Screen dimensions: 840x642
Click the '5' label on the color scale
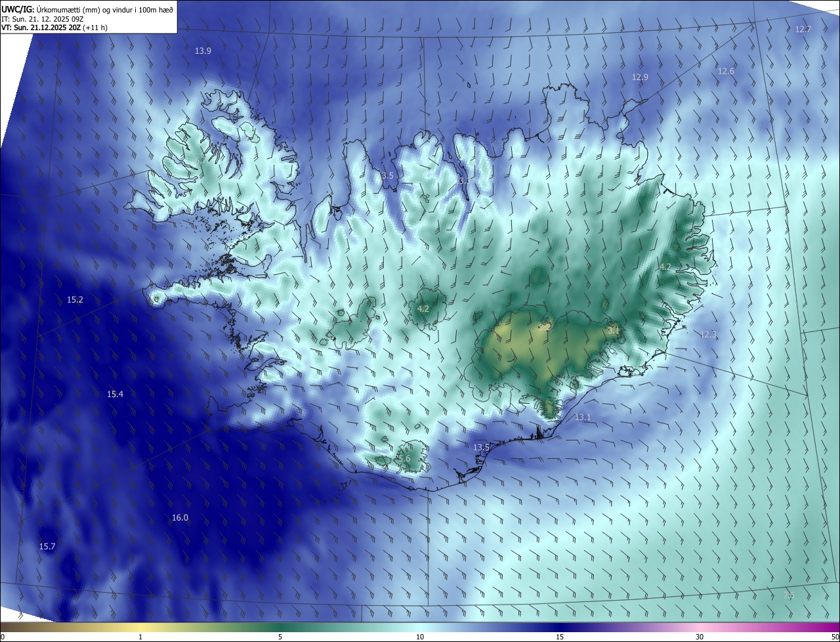[x=280, y=637]
